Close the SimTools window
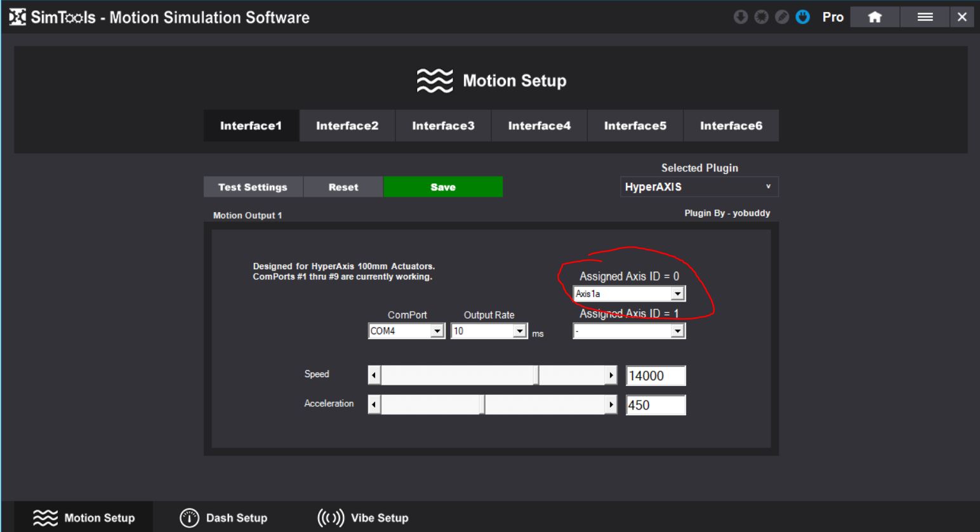 pyautogui.click(x=962, y=17)
